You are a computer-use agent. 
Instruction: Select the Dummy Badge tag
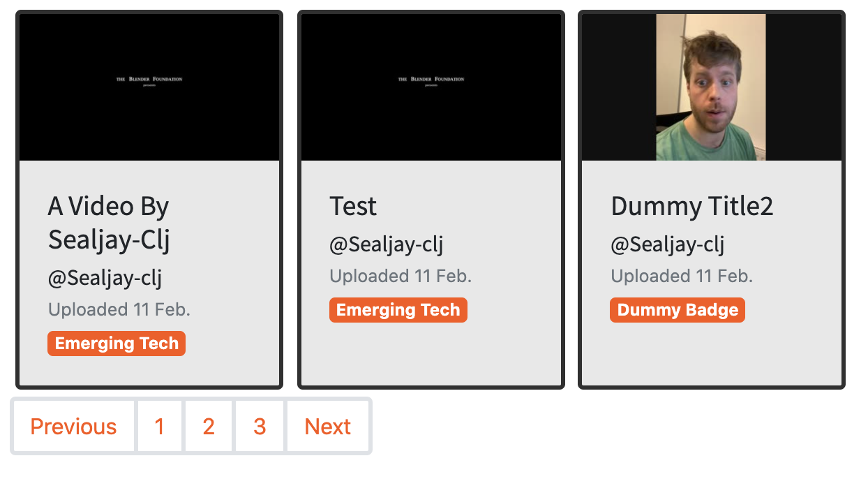[678, 310]
